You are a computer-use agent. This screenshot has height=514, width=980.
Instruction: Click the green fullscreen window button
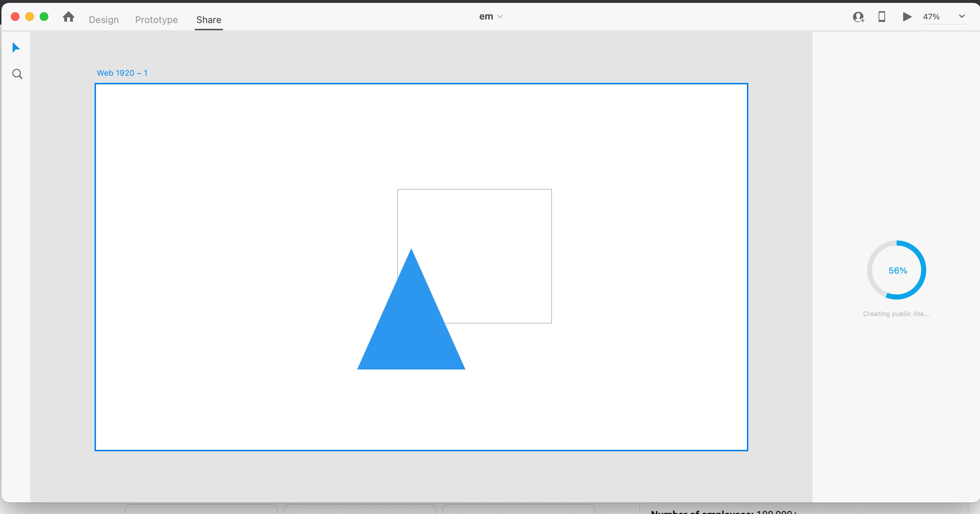pos(44,17)
